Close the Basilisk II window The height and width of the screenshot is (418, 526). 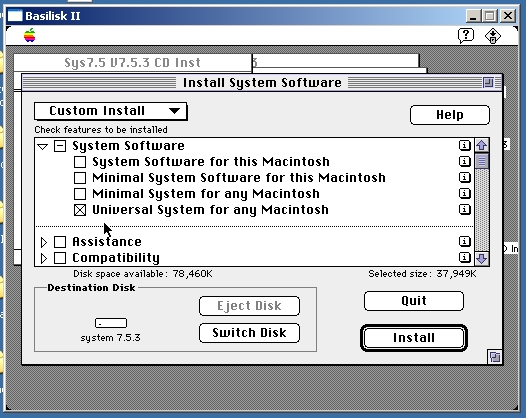[508, 16]
